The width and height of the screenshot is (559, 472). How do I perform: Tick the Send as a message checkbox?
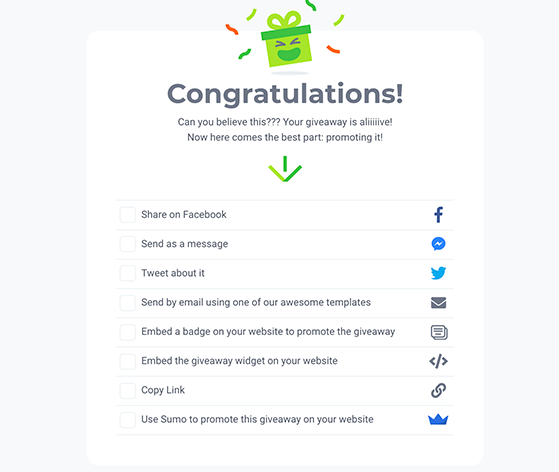[x=128, y=244]
